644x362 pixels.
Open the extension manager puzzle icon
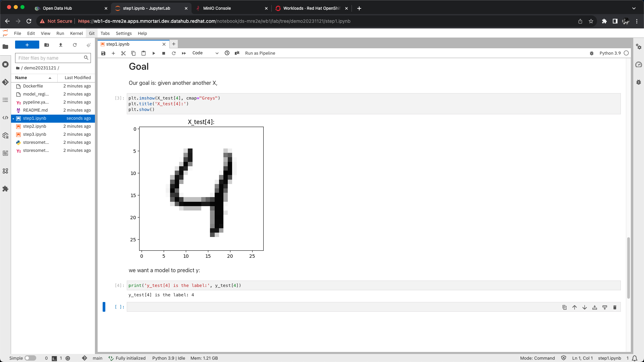tap(5, 189)
